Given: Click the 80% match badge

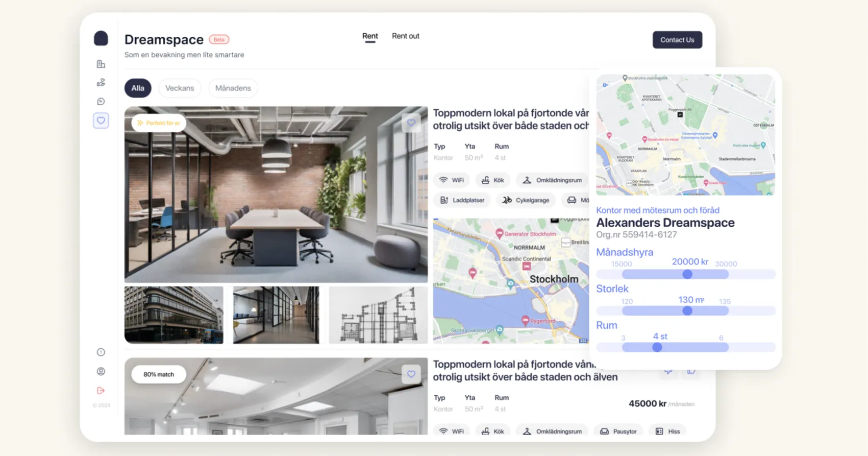Looking at the screenshot, I should [159, 374].
